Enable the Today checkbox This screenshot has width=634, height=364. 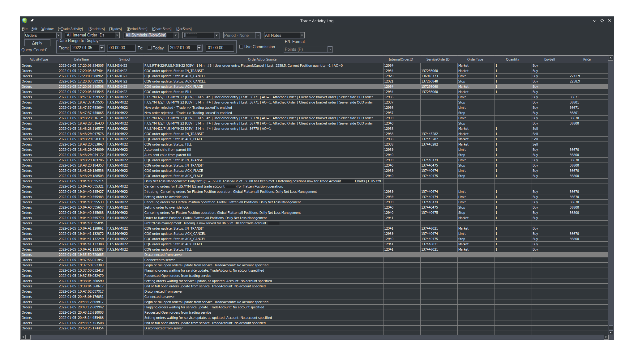click(x=150, y=48)
